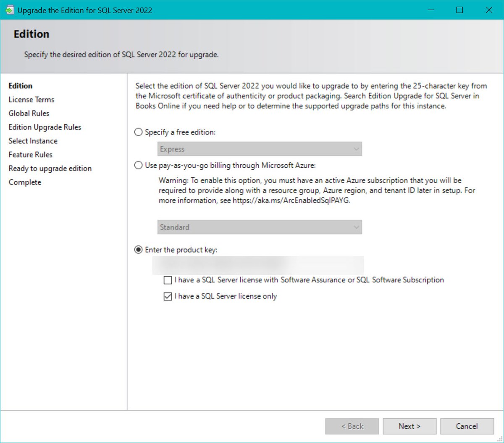Image resolution: width=504 pixels, height=443 pixels.
Task: Click the Back button
Action: coord(352,426)
